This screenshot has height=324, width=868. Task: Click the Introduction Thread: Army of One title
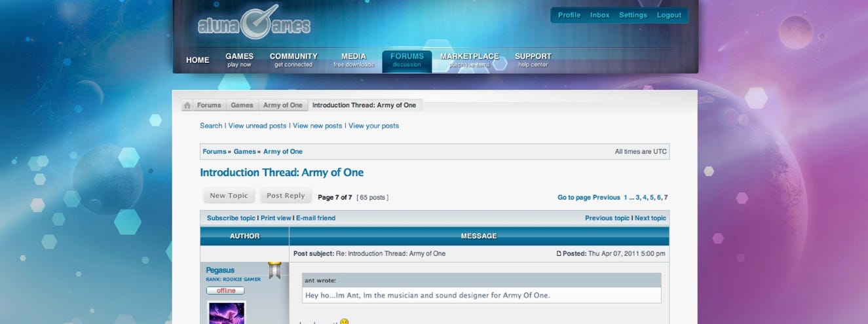282,173
